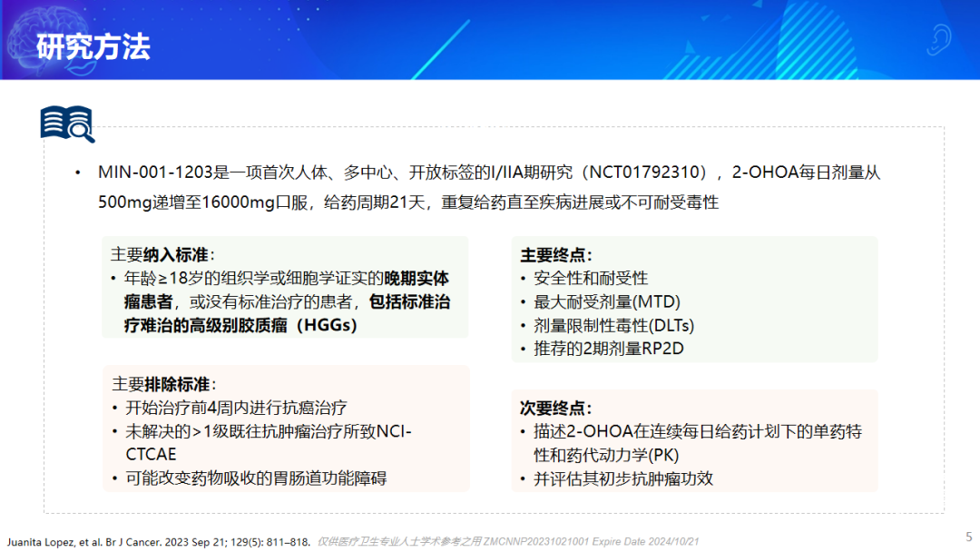The height and width of the screenshot is (552, 980).
Task: Select the slide title 研究方法
Action: (x=93, y=47)
